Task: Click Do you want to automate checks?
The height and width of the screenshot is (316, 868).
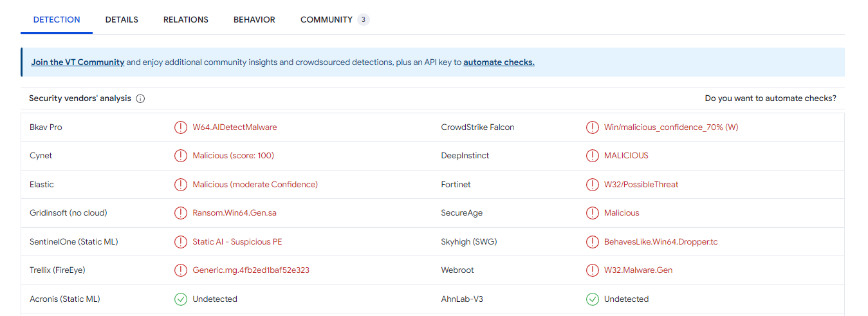Action: pyautogui.click(x=770, y=98)
